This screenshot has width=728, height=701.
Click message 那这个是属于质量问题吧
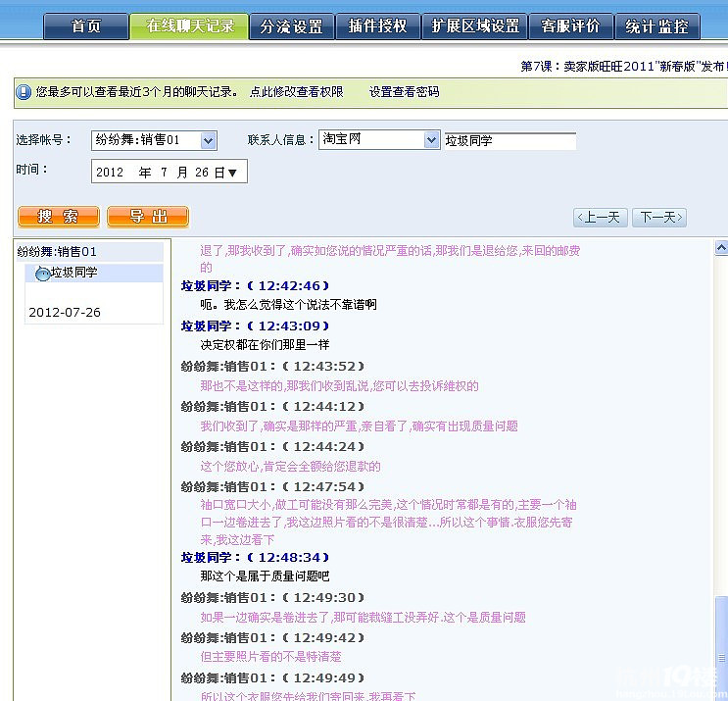pyautogui.click(x=265, y=576)
